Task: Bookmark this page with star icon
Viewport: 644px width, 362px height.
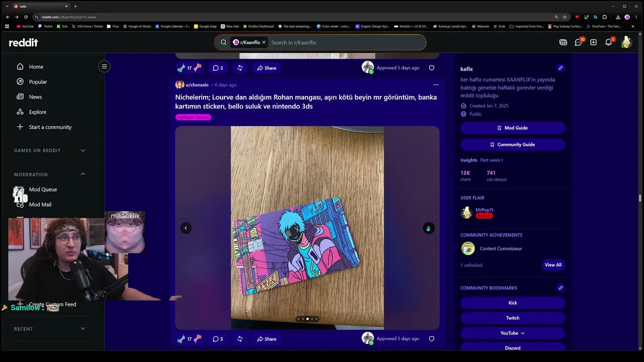Action: [565, 17]
